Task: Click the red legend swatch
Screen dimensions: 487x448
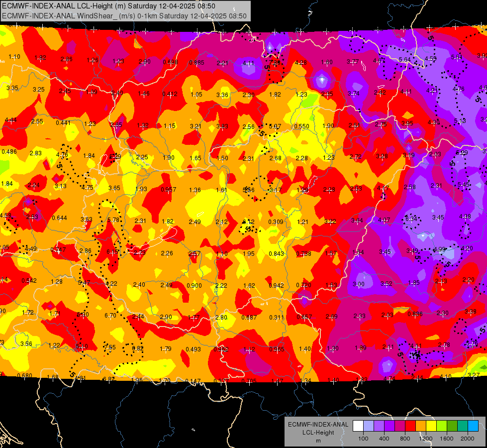Action: pyautogui.click(x=410, y=426)
